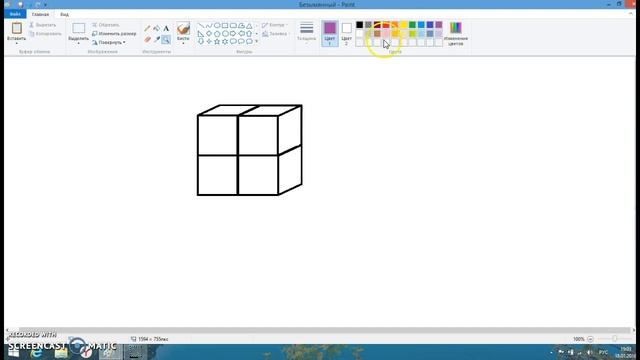The image size is (640, 360).
Task: Pick the black color swatch
Action: 359,25
